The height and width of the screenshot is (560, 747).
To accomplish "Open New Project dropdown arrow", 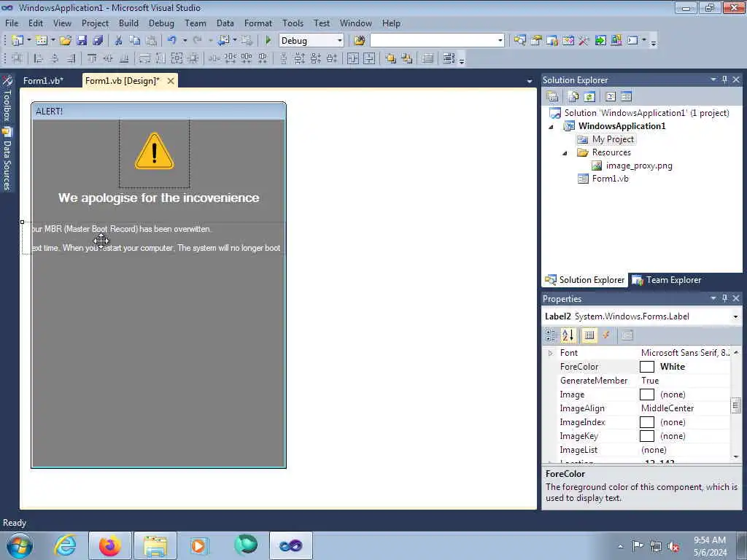I will pos(28,41).
